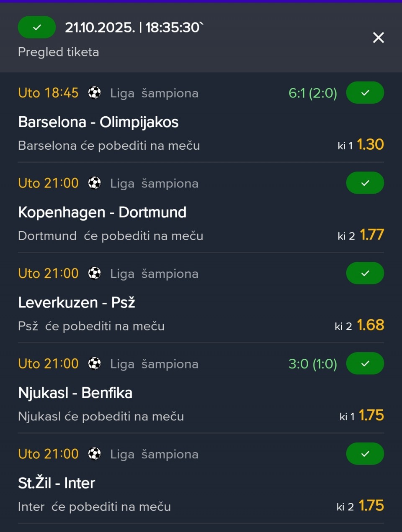Open the Barselona - Olimpijakos match
The height and width of the screenshot is (532, 402).
click(x=98, y=122)
